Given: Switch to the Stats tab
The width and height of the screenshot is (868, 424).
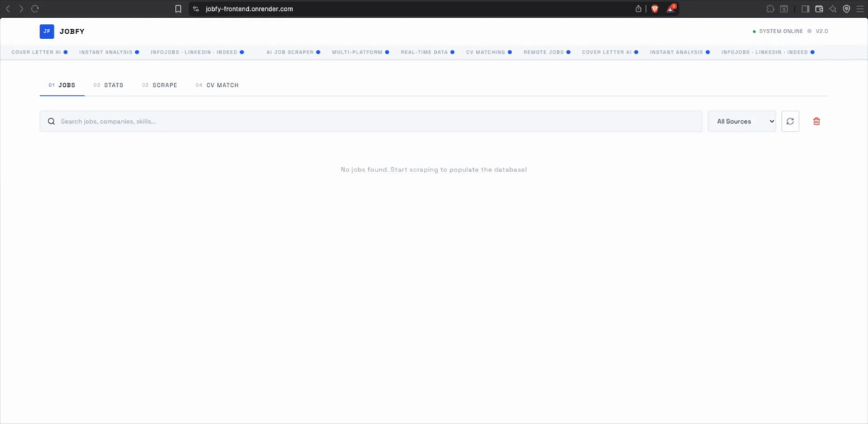Looking at the screenshot, I should coord(109,85).
